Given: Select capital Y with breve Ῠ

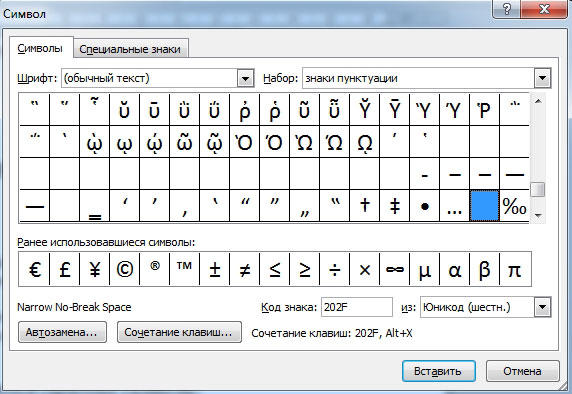Looking at the screenshot, I should point(364,109).
